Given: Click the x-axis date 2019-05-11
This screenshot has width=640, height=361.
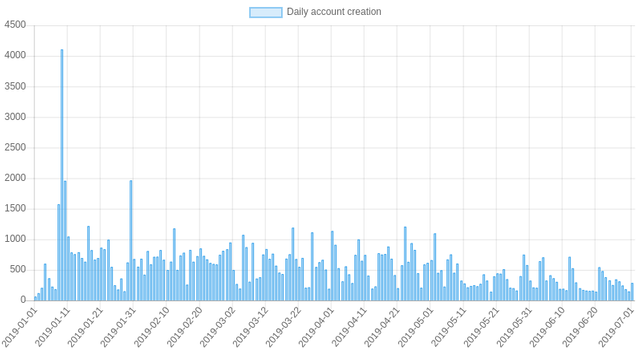Looking at the screenshot, I should tap(449, 327).
